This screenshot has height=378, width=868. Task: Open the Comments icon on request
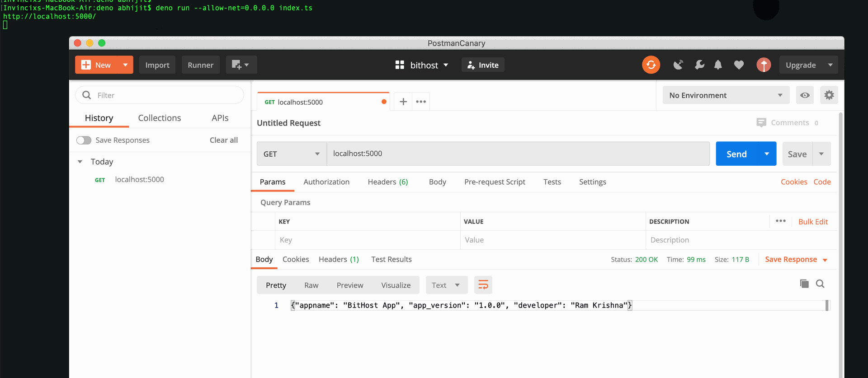(761, 122)
